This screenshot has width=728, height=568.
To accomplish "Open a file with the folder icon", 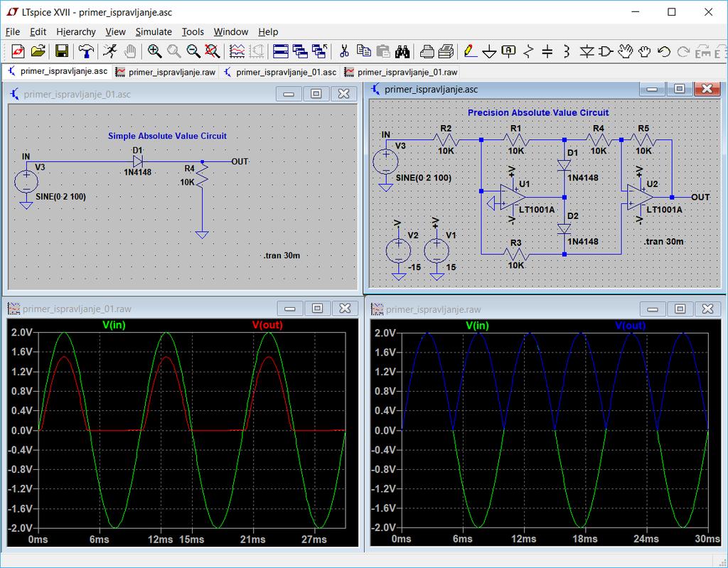I will coord(38,51).
